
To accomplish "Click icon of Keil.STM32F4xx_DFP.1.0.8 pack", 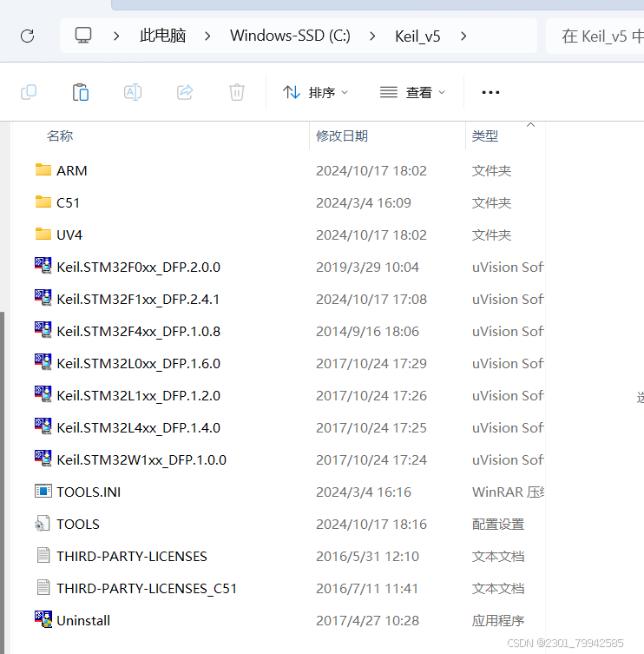I will tap(43, 330).
